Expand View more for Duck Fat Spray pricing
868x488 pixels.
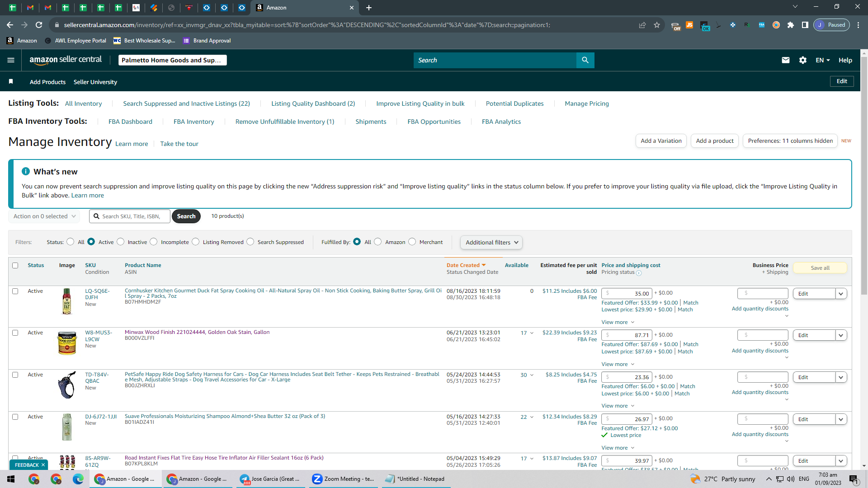coord(618,322)
